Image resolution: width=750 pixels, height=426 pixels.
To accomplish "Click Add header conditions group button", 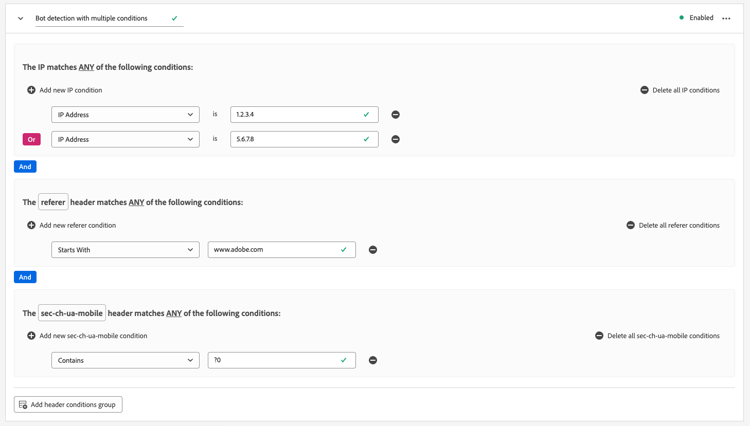I will click(68, 405).
